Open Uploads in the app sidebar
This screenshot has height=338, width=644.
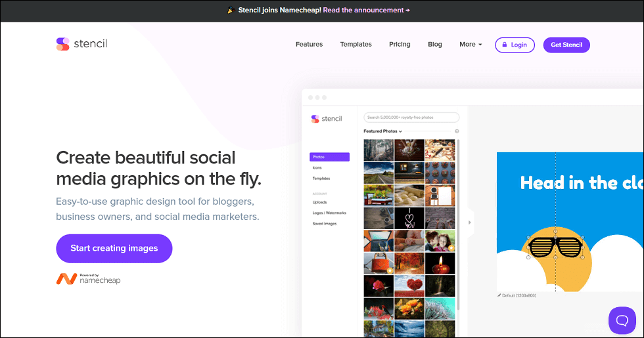pyautogui.click(x=319, y=202)
